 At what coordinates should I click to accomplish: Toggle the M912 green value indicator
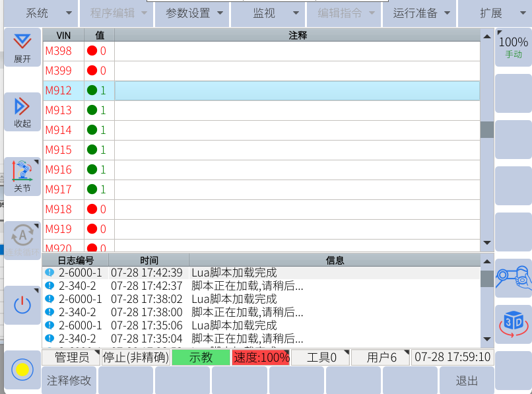point(92,90)
